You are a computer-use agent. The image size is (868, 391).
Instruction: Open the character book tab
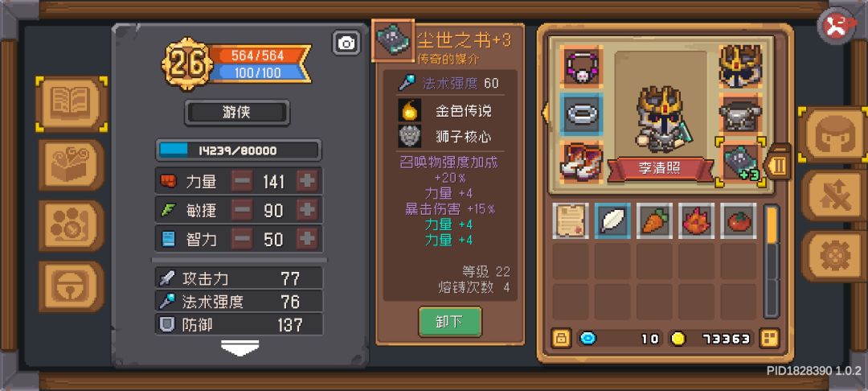(x=71, y=104)
